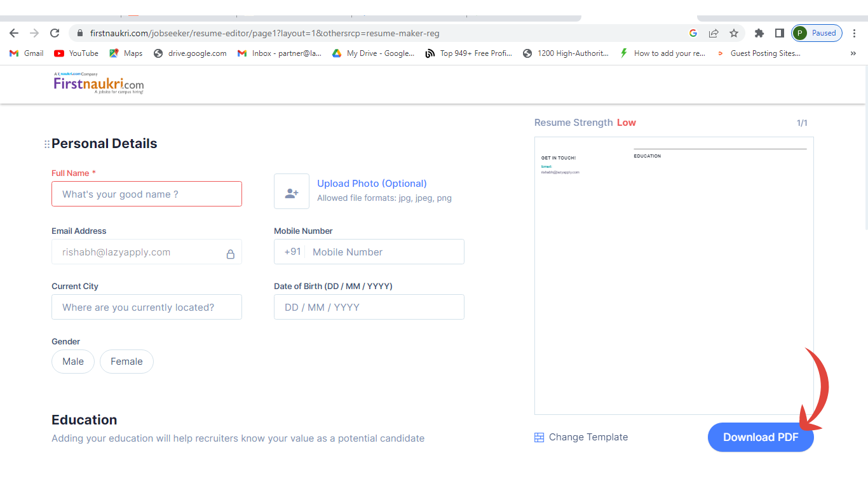Image resolution: width=868 pixels, height=488 pixels.
Task: Click the Personal Details drag handle icon
Action: coord(46,144)
